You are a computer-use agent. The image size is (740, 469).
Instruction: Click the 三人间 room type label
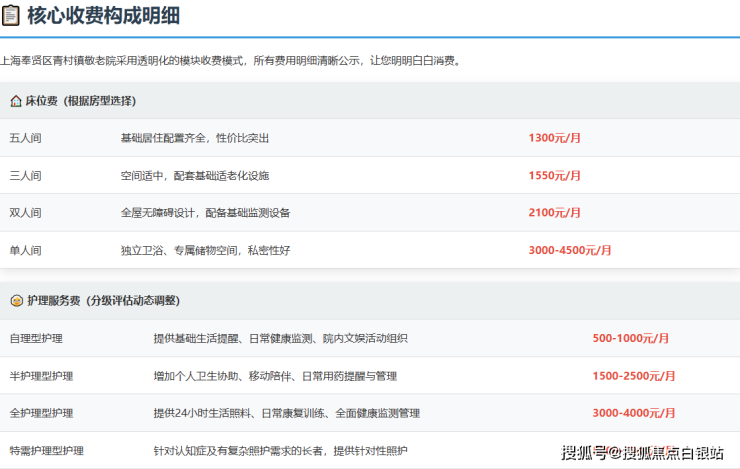point(25,175)
